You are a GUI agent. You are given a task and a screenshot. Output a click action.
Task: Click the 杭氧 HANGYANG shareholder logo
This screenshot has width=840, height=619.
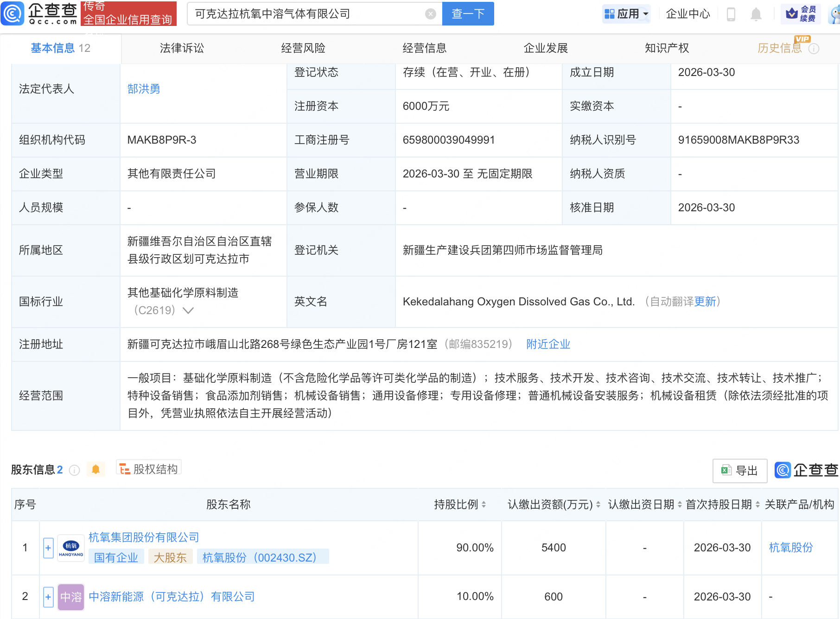(70, 547)
